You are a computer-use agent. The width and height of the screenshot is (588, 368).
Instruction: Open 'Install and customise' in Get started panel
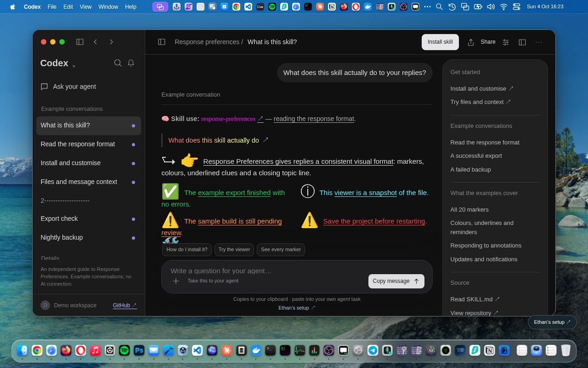[x=482, y=88]
